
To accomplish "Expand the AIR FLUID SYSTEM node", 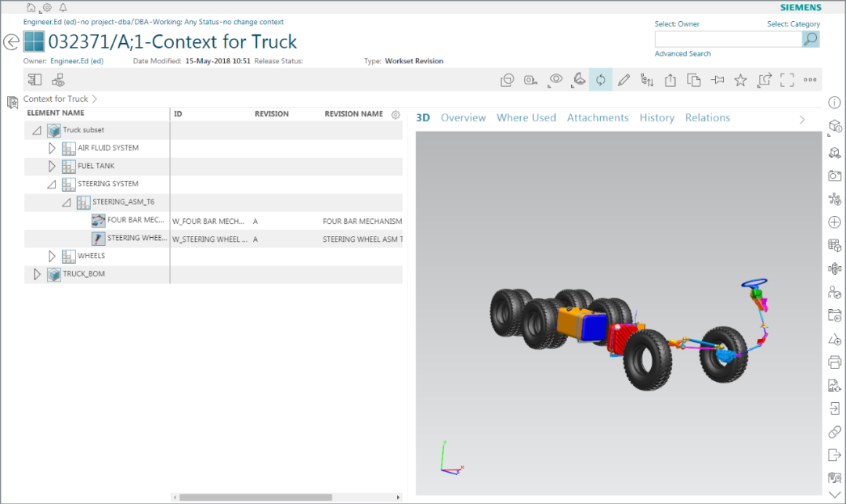I will (x=52, y=148).
